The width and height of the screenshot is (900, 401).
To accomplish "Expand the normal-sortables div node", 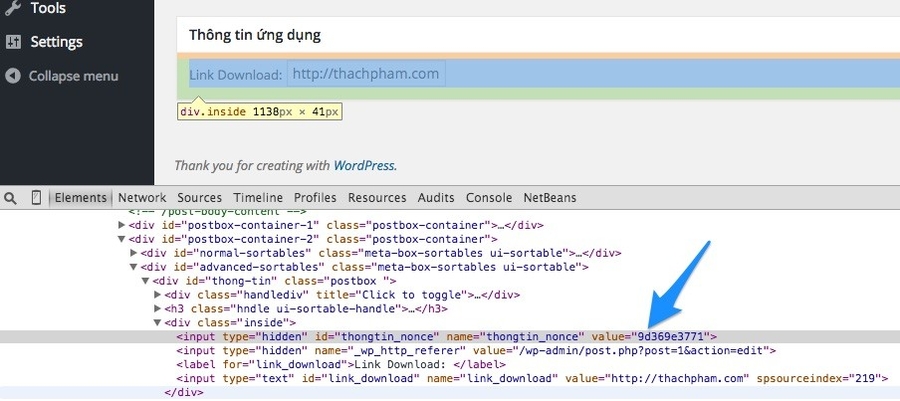I will [x=134, y=253].
